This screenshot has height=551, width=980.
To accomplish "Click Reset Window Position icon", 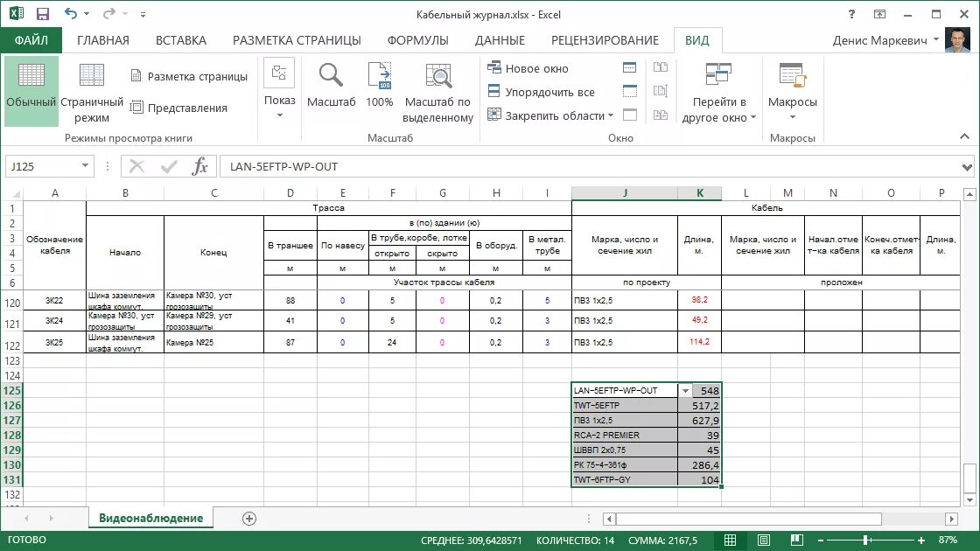I will click(660, 115).
